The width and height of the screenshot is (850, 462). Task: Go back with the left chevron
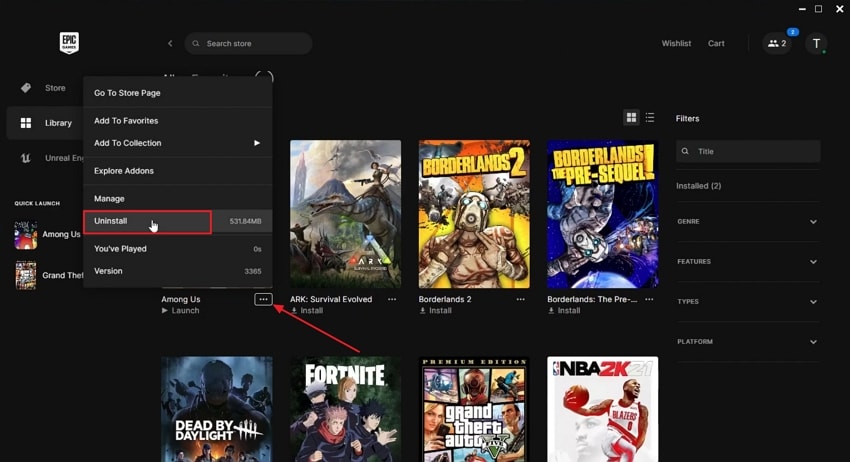(x=170, y=43)
